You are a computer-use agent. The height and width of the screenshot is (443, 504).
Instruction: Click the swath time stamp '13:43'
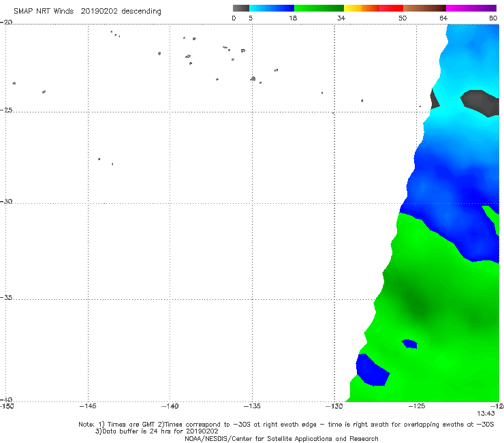486,414
